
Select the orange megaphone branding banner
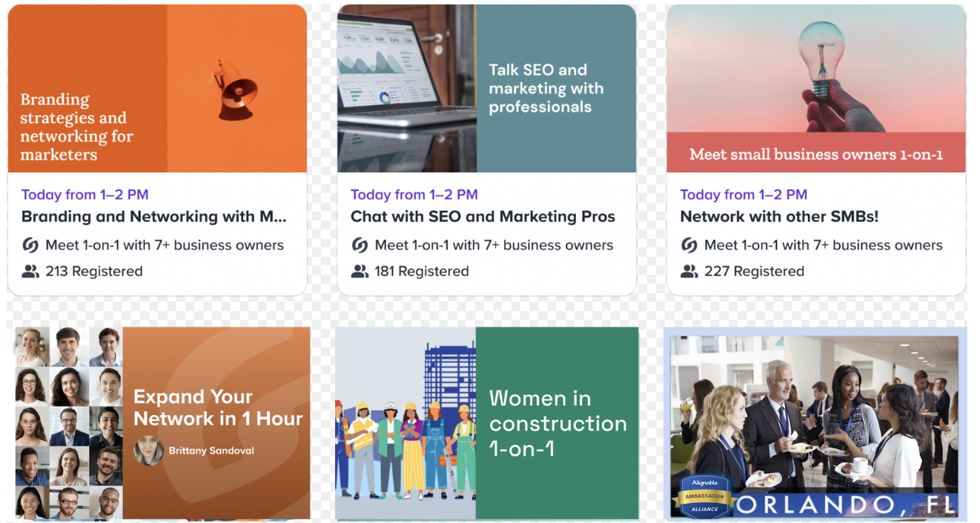coord(157,89)
